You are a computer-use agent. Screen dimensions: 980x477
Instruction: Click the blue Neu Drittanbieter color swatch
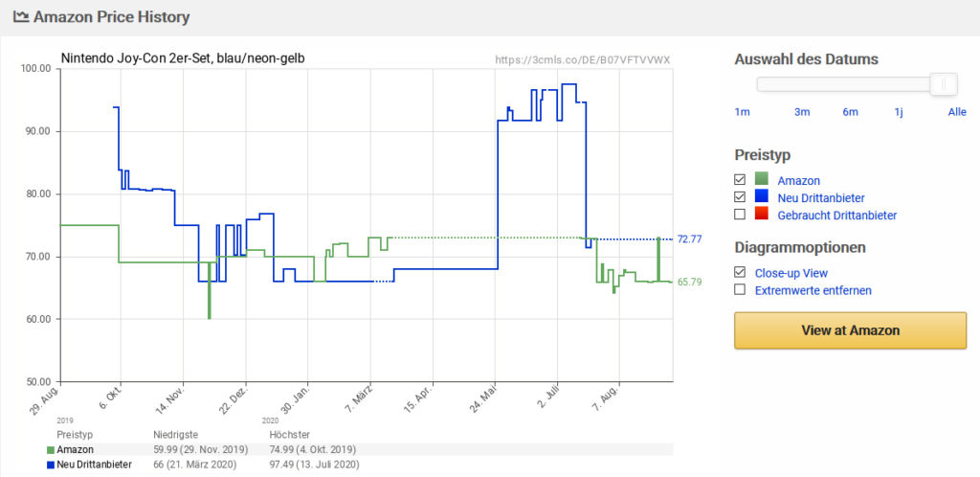tap(761, 197)
